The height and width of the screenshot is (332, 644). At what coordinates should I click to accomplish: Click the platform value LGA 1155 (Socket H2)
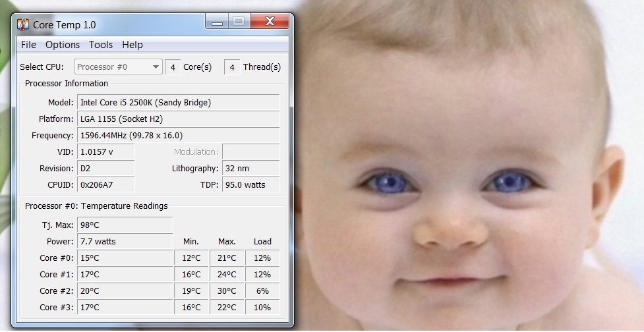[178, 119]
